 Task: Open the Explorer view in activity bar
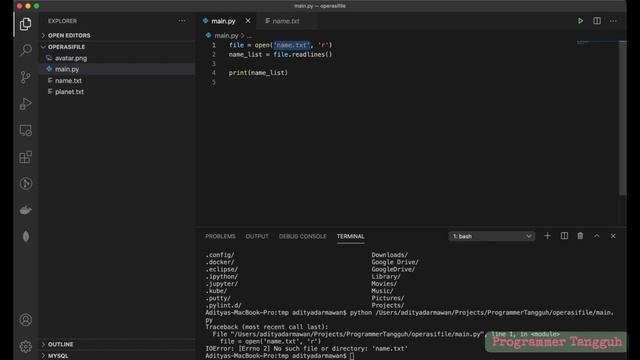click(x=26, y=24)
